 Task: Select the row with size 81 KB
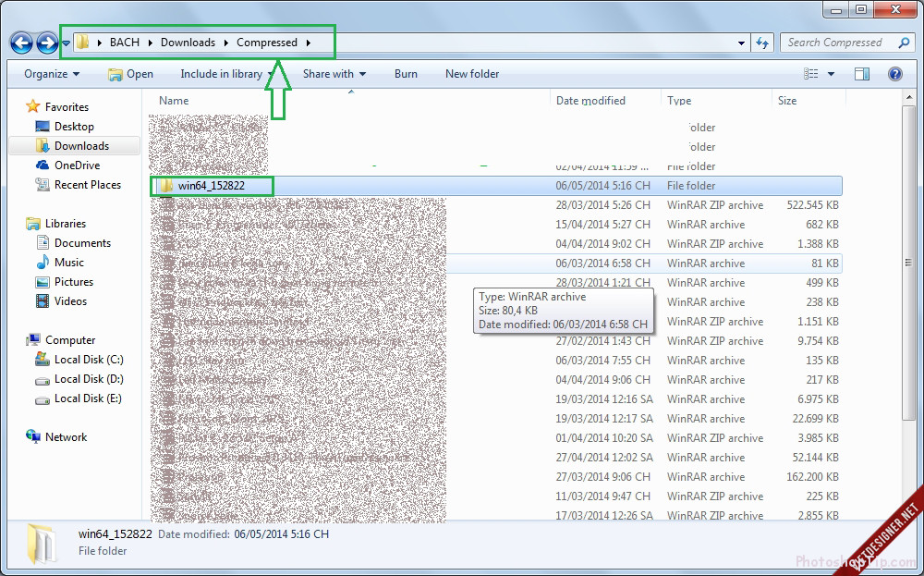click(495, 263)
